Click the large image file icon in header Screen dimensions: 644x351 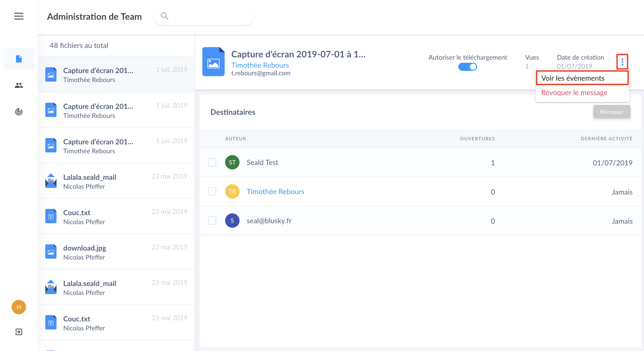point(213,62)
